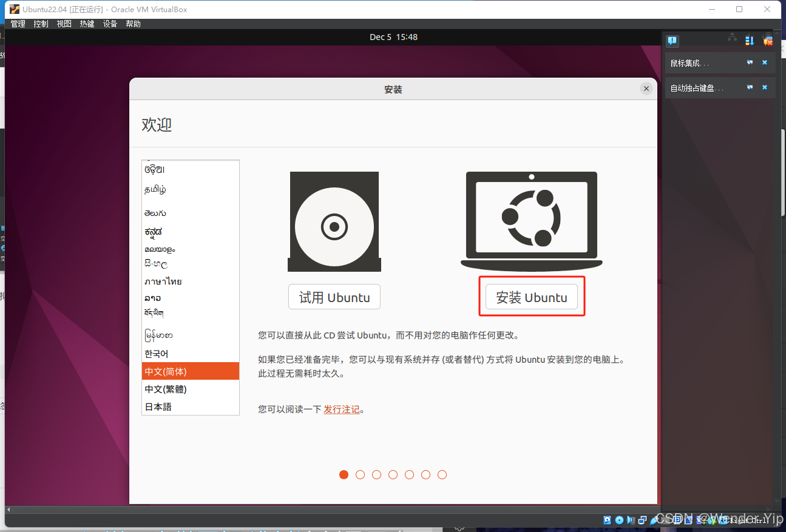Select 日本語 in the language list
The height and width of the screenshot is (532, 786).
tap(191, 406)
